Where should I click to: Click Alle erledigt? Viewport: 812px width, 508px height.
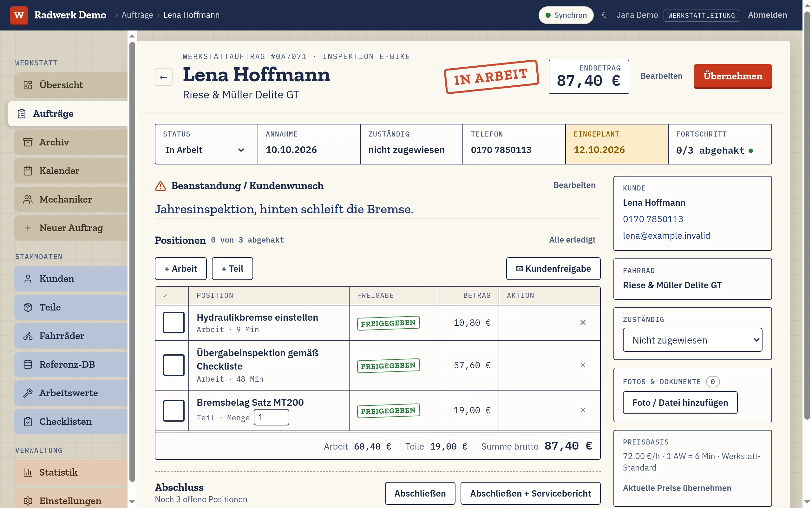point(572,240)
